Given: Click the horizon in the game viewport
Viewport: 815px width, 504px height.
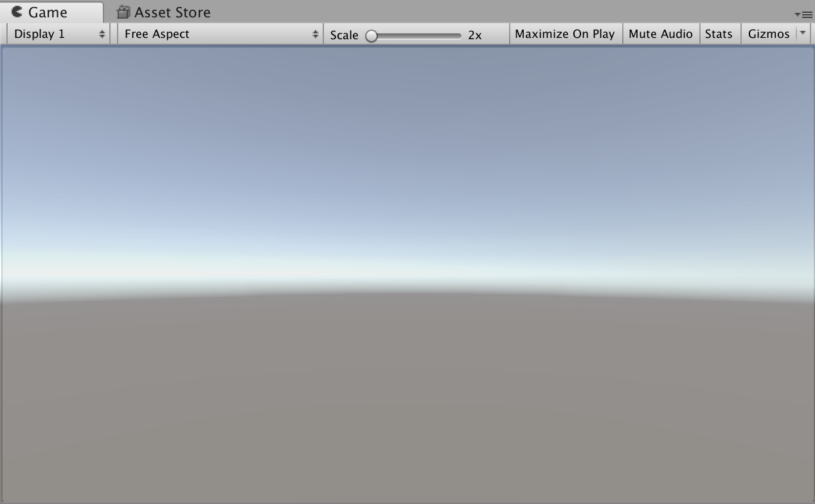Looking at the screenshot, I should tap(407, 292).
